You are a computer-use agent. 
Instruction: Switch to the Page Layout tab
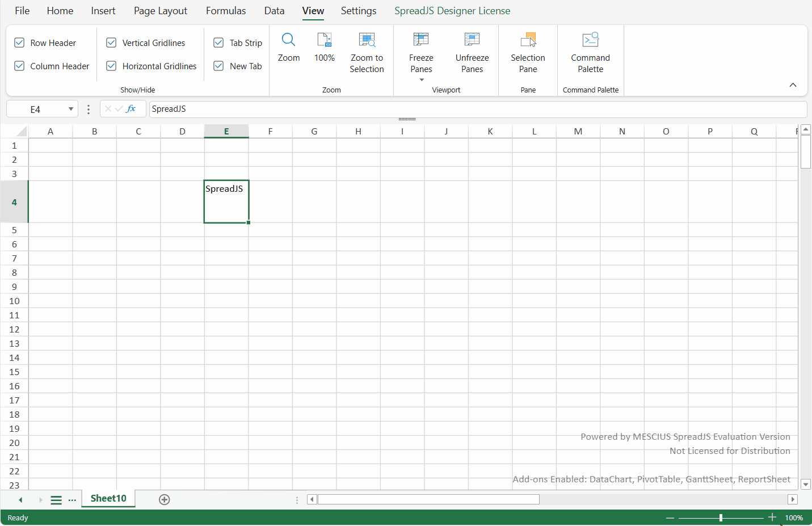point(161,11)
